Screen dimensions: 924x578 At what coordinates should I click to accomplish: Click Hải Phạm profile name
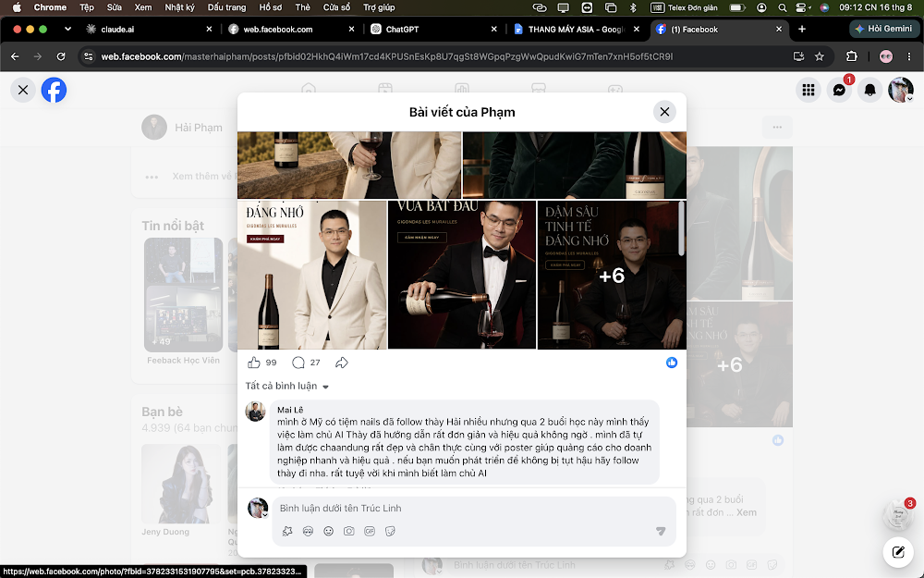[x=199, y=128]
